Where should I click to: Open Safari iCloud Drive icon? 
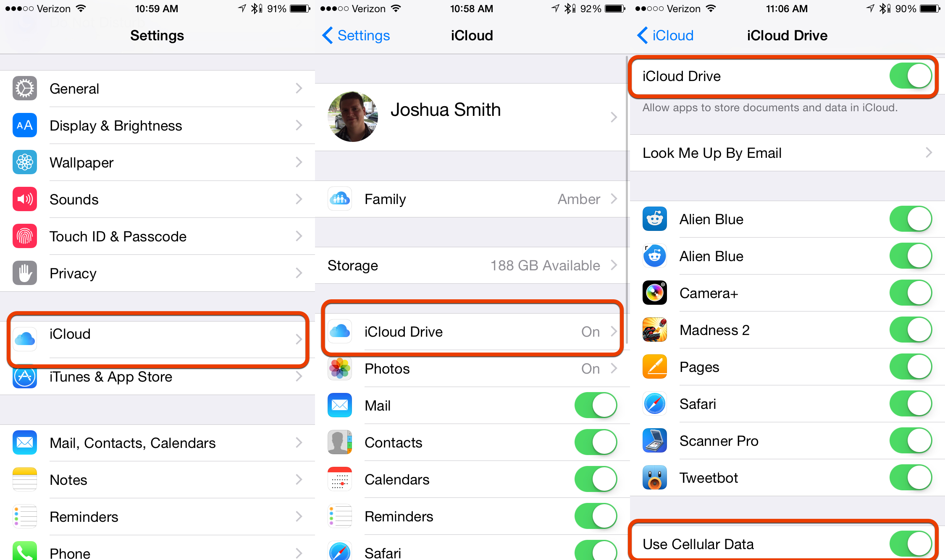[650, 406]
